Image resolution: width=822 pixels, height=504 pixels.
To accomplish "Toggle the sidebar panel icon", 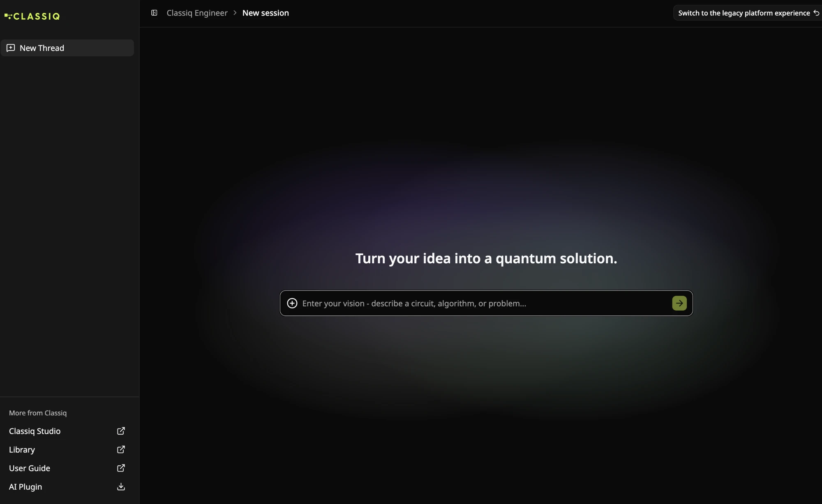I will pyautogui.click(x=154, y=13).
